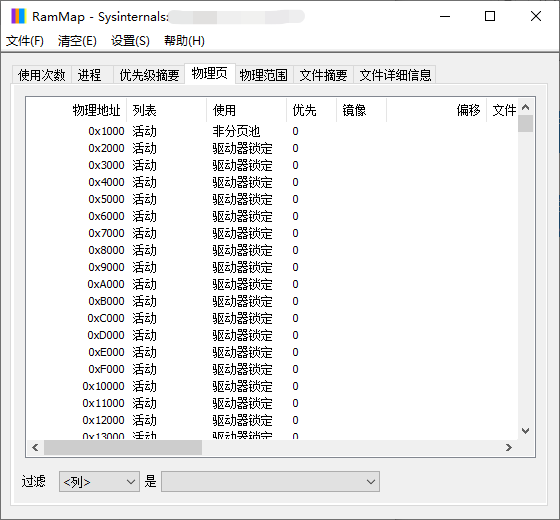Open the <列> filter column dropdown
Viewport: 560px width, 520px height.
(99, 482)
